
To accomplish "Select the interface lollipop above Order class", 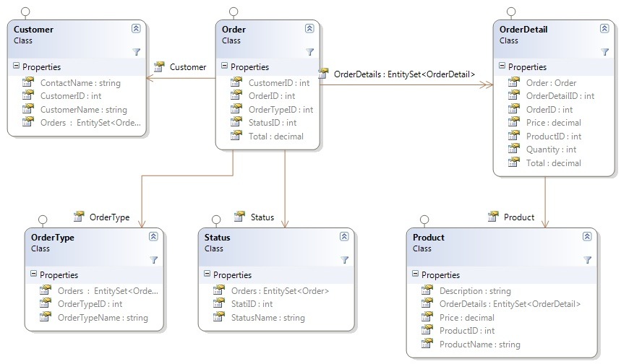I will pyautogui.click(x=234, y=12).
